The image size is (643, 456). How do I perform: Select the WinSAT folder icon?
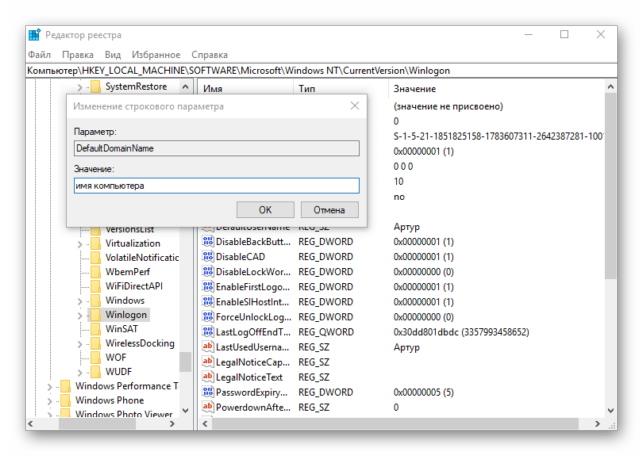tap(96, 329)
